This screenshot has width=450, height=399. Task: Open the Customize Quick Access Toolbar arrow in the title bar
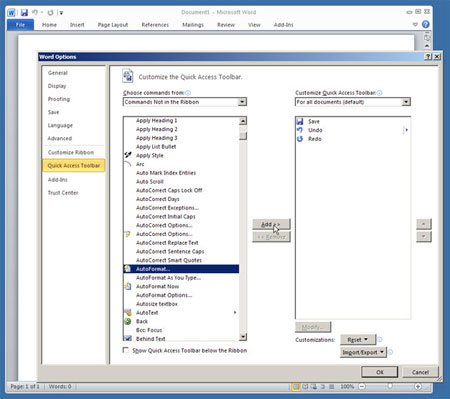[61, 13]
